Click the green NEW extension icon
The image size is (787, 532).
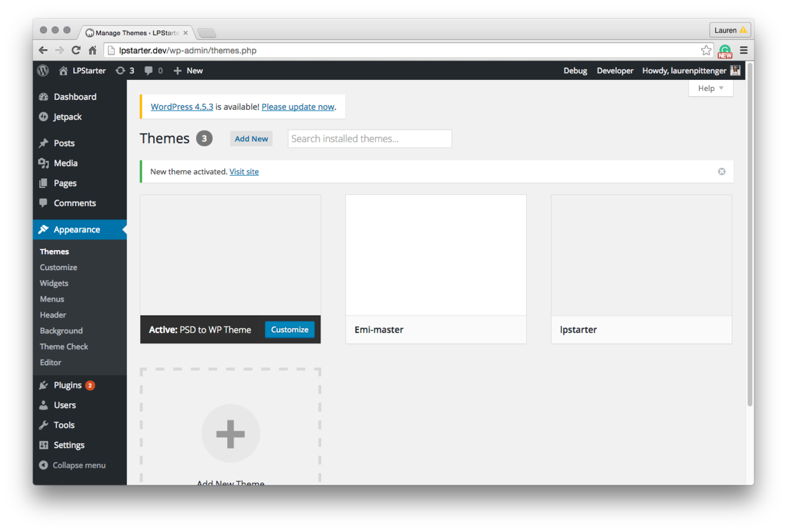pyautogui.click(x=725, y=51)
